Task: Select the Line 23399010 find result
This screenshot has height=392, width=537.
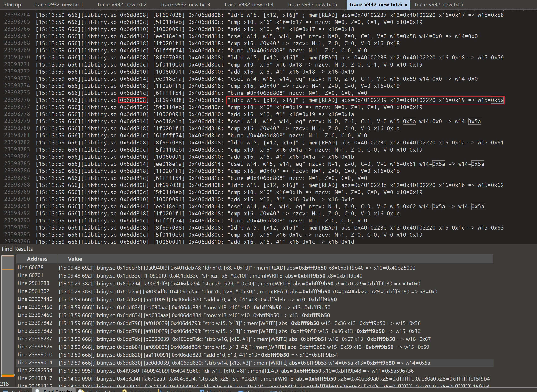Action: pos(255,355)
